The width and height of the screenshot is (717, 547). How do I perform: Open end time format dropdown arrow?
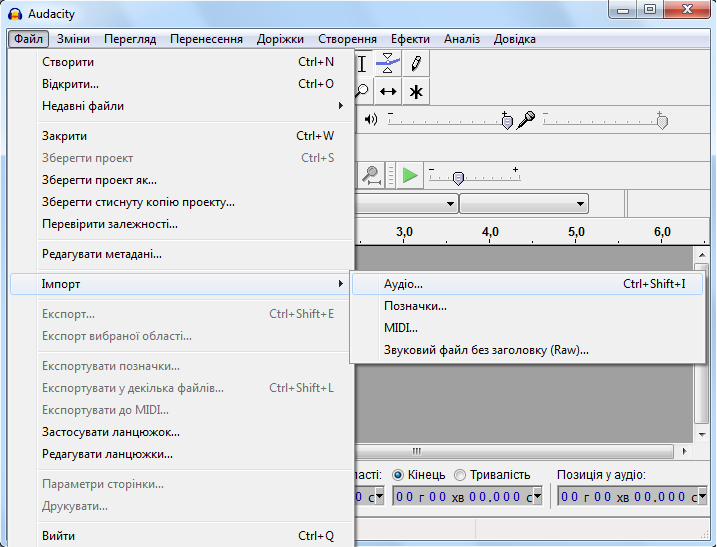[538, 496]
